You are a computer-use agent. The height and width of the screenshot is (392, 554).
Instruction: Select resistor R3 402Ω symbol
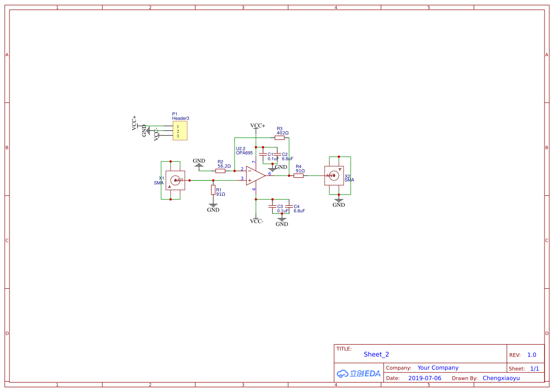click(280, 138)
